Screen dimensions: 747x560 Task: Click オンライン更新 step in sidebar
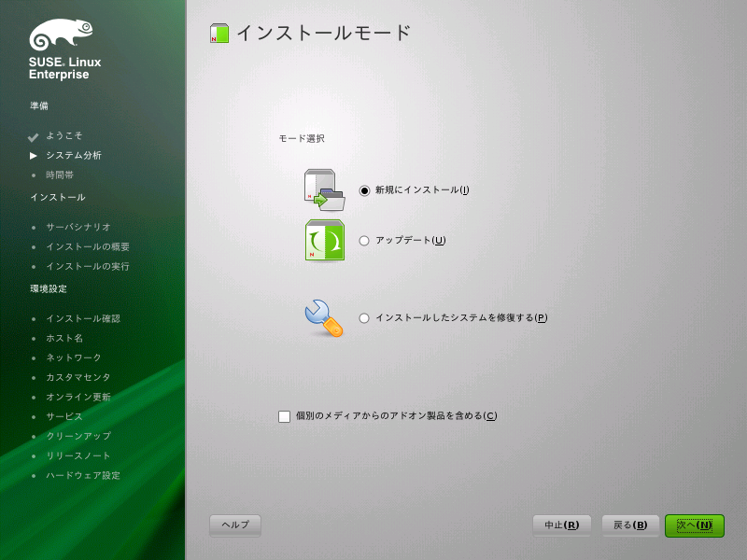(x=78, y=398)
